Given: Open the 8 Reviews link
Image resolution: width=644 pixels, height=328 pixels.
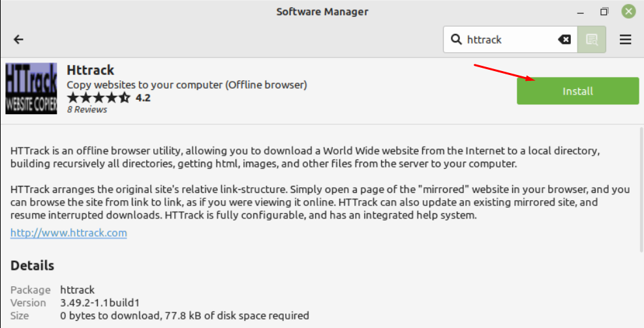Looking at the screenshot, I should coord(87,110).
